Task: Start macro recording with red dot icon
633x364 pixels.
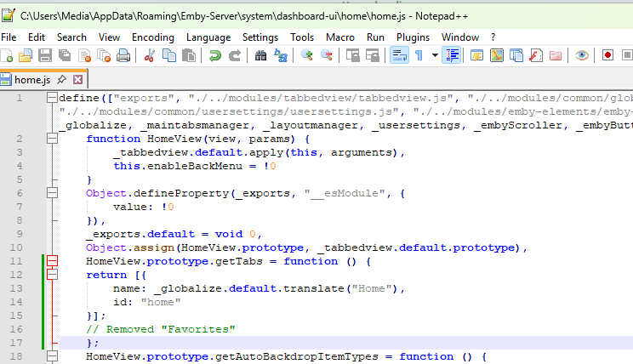Action: pos(607,55)
